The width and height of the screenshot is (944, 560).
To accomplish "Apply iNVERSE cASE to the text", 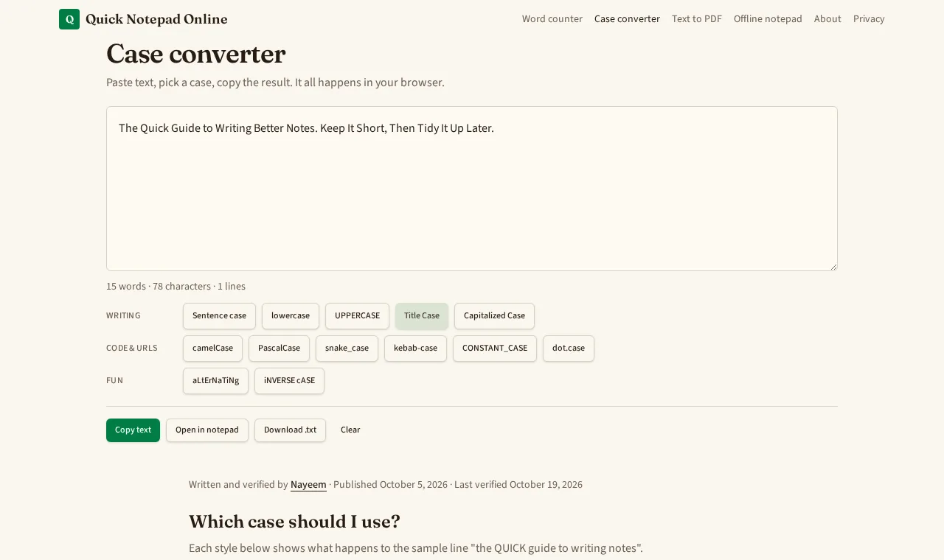I will click(x=289, y=381).
